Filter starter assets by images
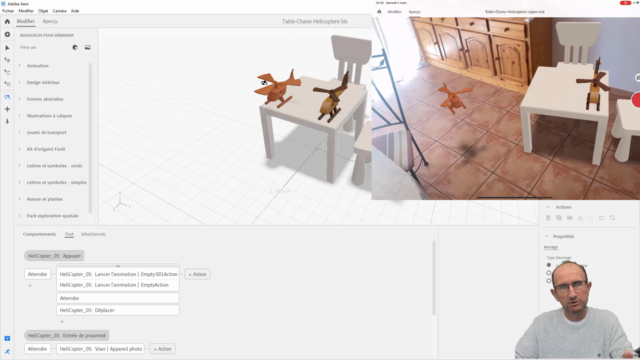 pyautogui.click(x=87, y=47)
